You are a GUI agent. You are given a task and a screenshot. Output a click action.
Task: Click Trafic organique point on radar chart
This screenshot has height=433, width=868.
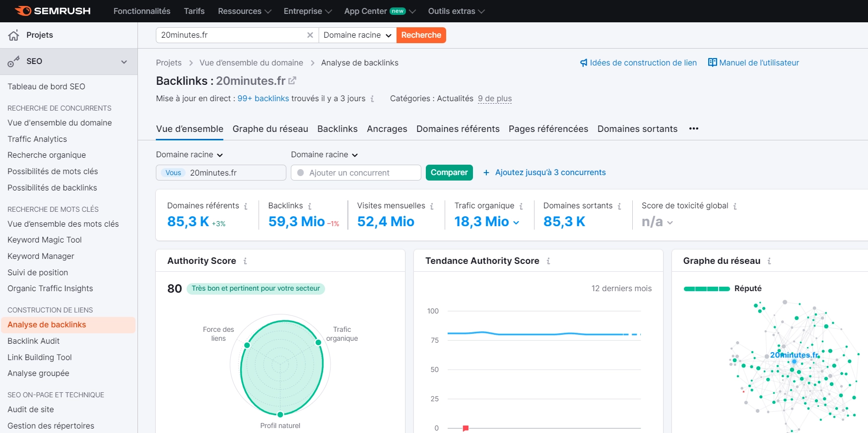point(319,343)
